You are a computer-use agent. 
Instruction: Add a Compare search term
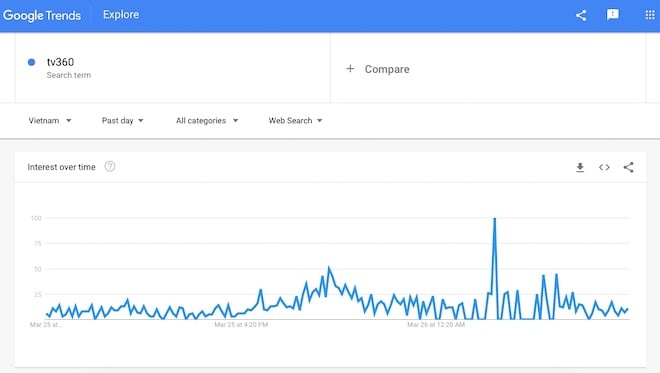point(387,69)
